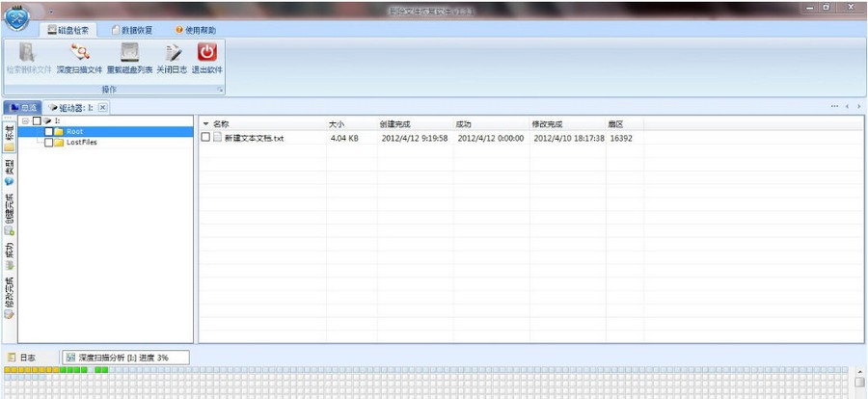Click the 2012/4/12 0:00:00 cell
The height and width of the screenshot is (399, 868).
coord(491,138)
